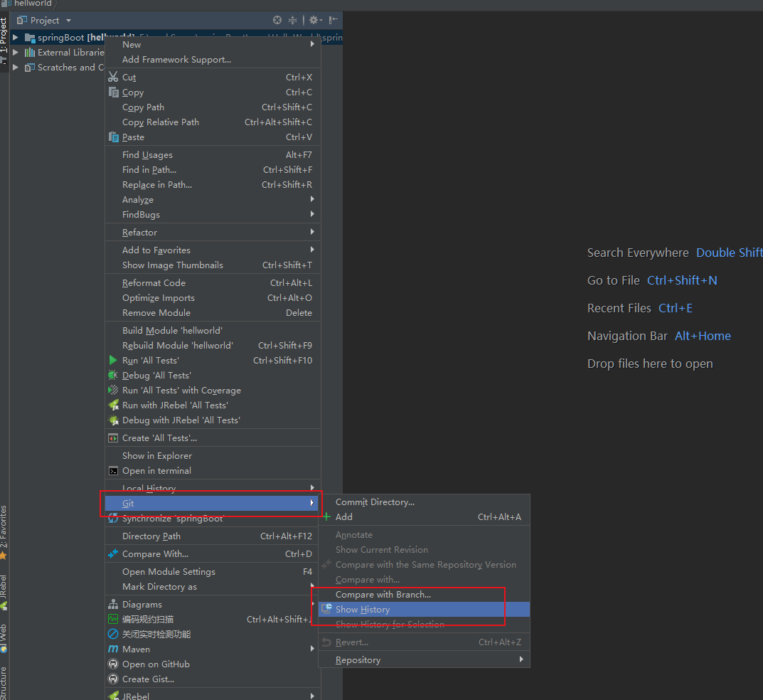
Task: Click the Open on GitHub octocat icon
Action: click(113, 664)
